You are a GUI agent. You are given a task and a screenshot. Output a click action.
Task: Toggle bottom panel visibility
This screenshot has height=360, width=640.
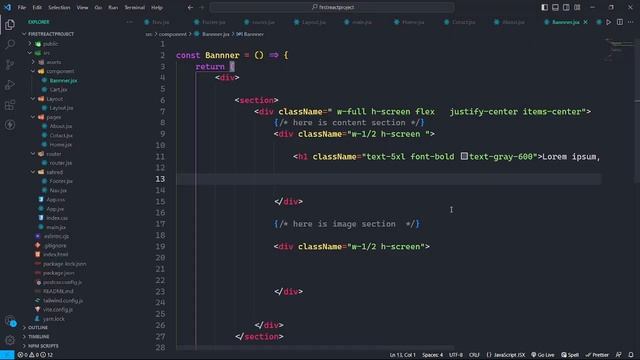click(556, 7)
